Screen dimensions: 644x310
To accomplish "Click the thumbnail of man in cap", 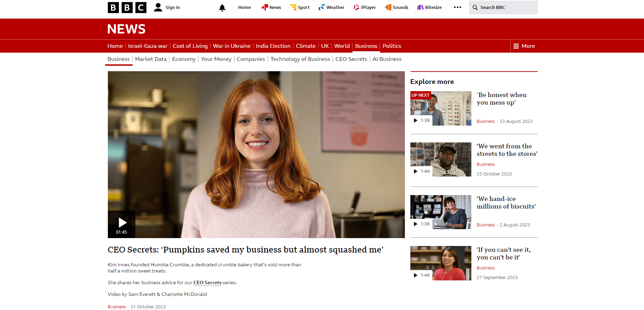I will 441,160.
